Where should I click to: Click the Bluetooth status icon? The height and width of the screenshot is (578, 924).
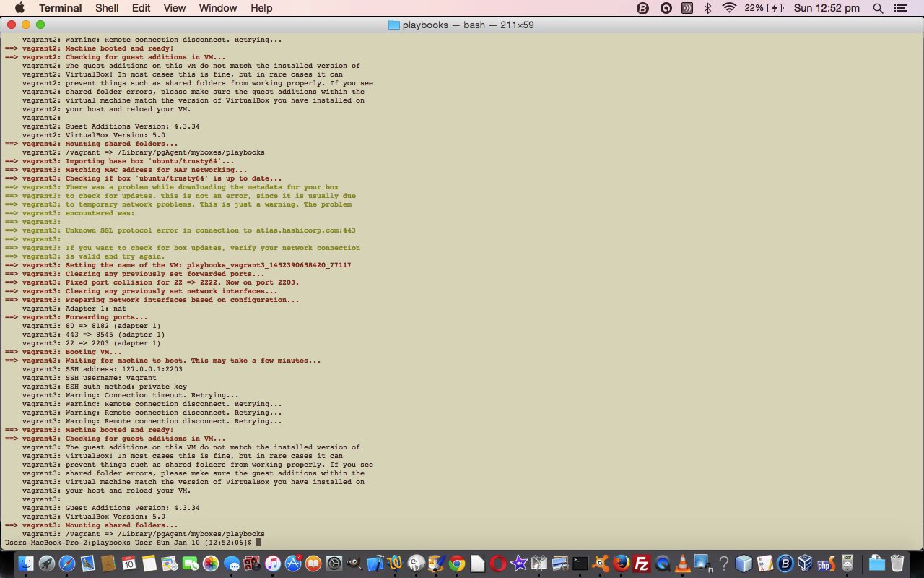(x=708, y=8)
